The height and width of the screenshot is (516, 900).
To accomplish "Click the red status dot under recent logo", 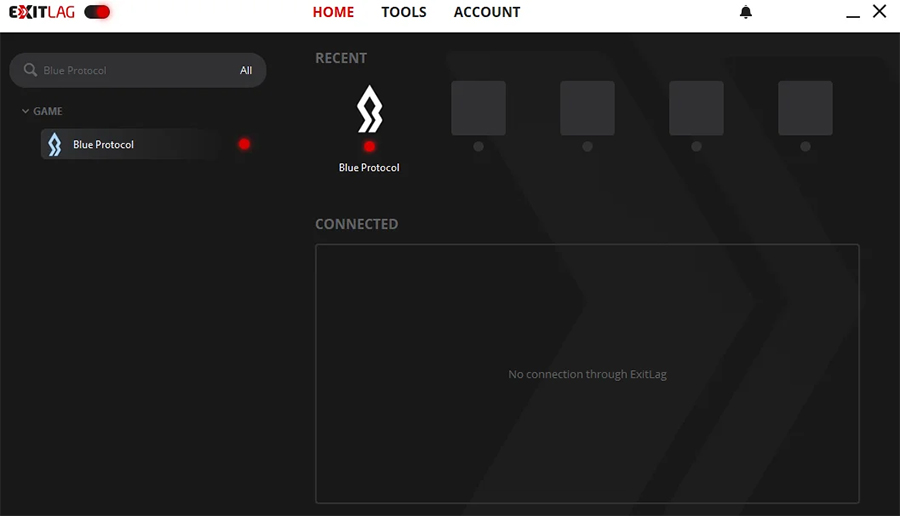I will tap(369, 147).
